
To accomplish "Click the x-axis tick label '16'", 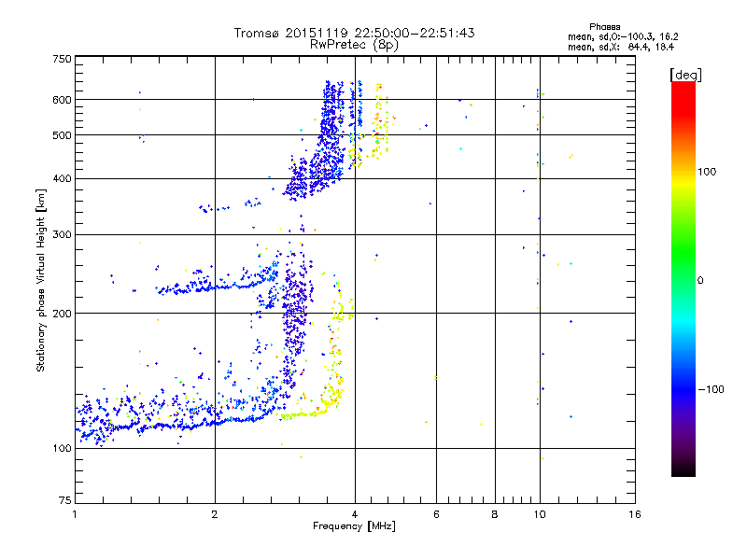I will [x=635, y=514].
